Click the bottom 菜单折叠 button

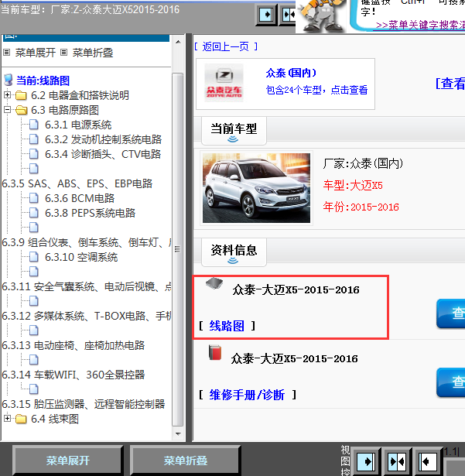(186, 461)
